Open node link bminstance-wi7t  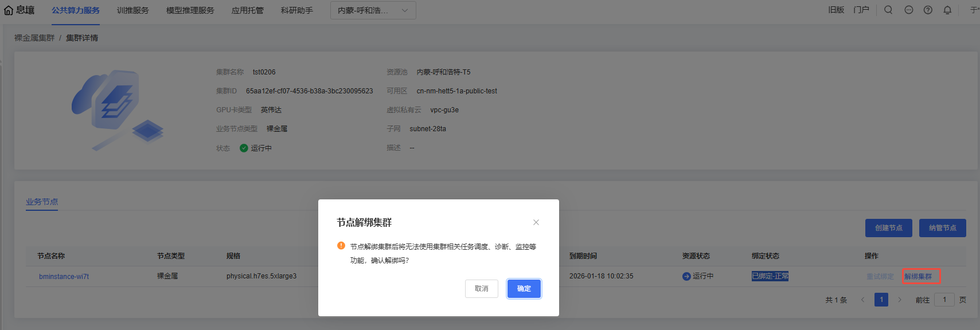click(64, 276)
